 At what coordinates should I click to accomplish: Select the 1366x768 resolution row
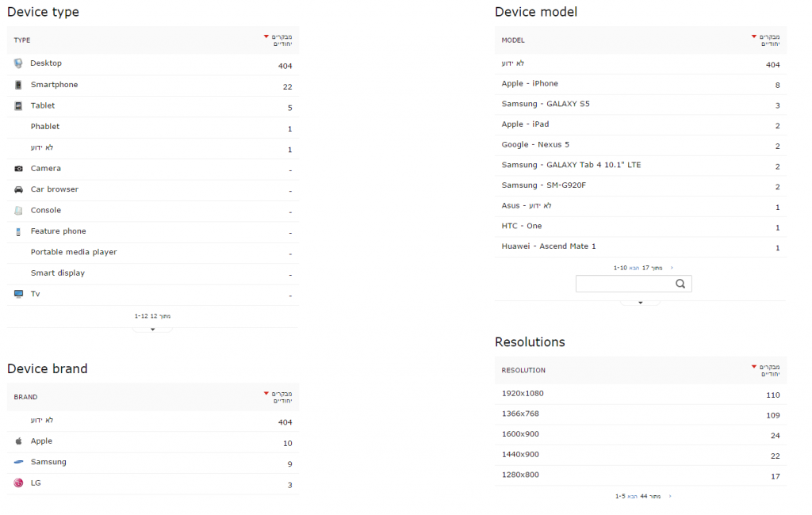pos(641,414)
